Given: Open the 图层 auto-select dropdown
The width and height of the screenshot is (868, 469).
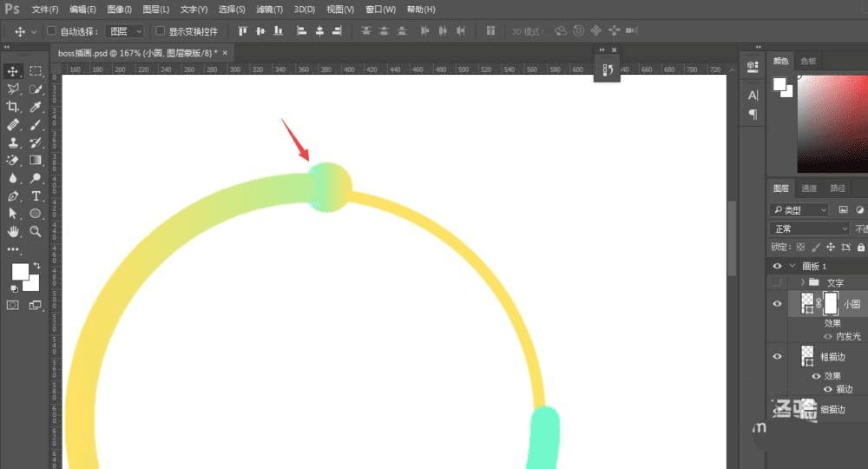Looking at the screenshot, I should [125, 31].
